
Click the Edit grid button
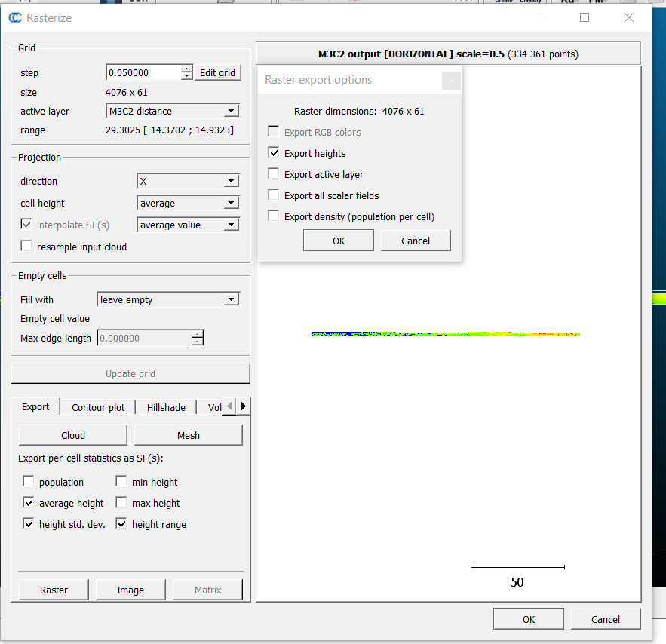point(217,72)
